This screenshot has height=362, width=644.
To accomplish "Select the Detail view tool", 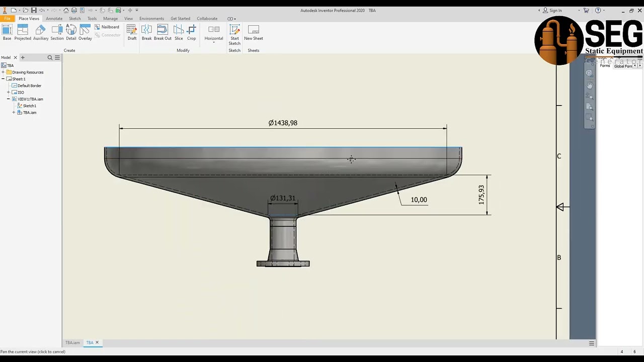I will pos(71,32).
